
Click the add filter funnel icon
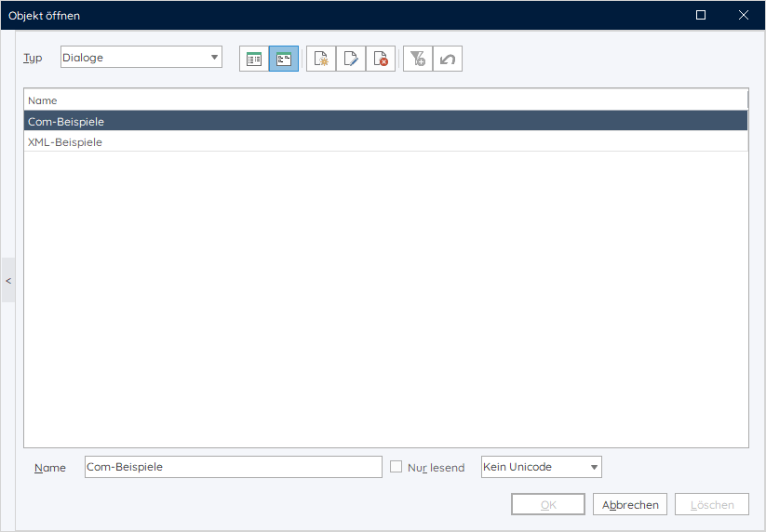coord(418,59)
